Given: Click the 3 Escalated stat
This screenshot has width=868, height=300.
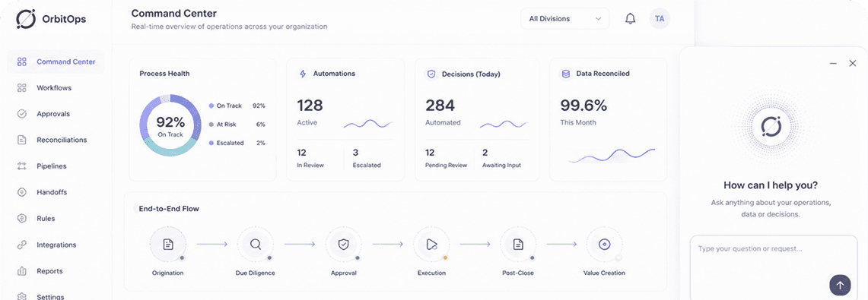Looking at the screenshot, I should pos(367,158).
